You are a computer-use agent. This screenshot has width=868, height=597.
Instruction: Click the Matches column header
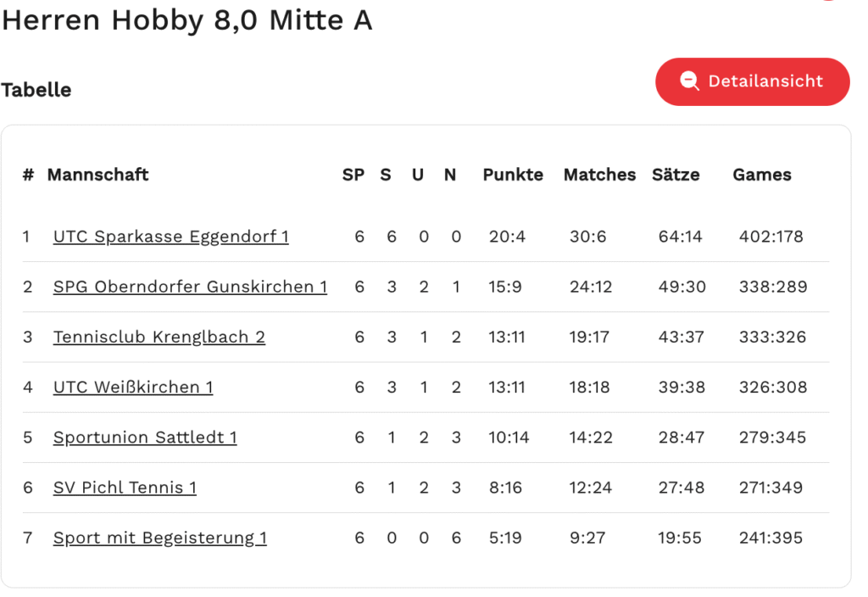click(x=599, y=175)
